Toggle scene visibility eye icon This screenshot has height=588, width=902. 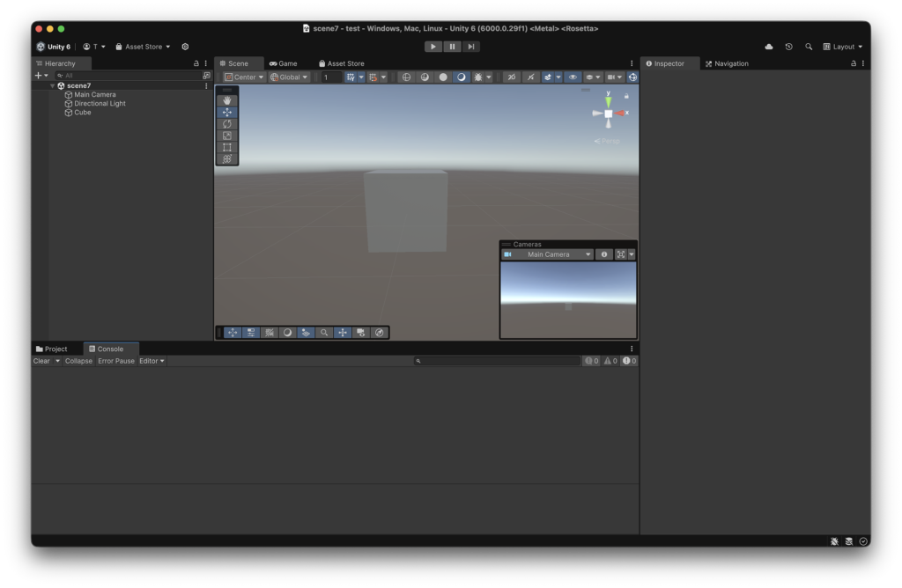(x=573, y=77)
